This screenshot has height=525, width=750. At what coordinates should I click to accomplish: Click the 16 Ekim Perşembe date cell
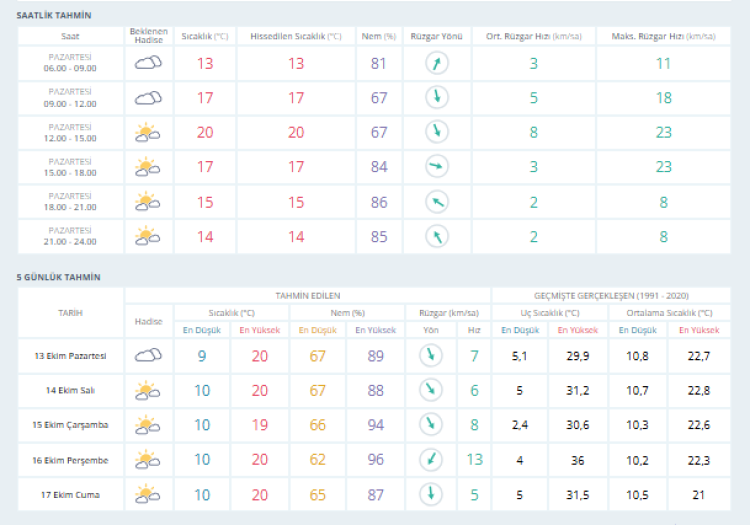tap(70, 459)
